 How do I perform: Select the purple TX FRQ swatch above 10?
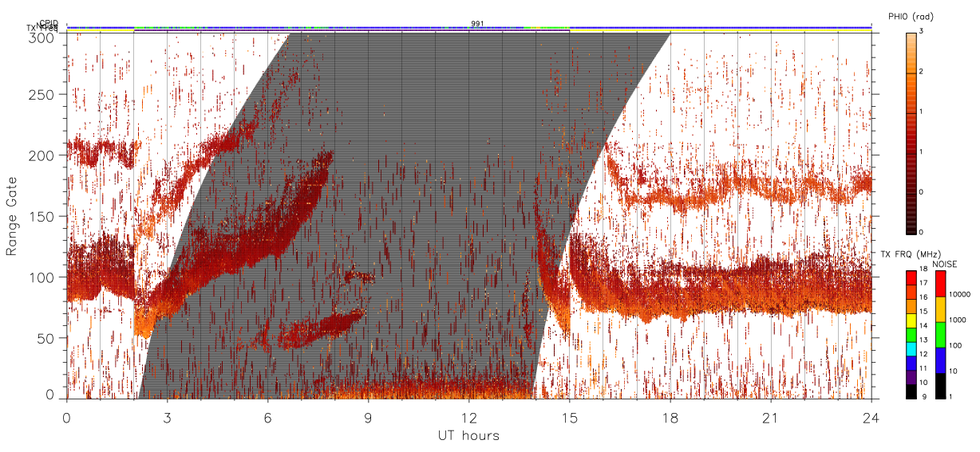click(911, 378)
